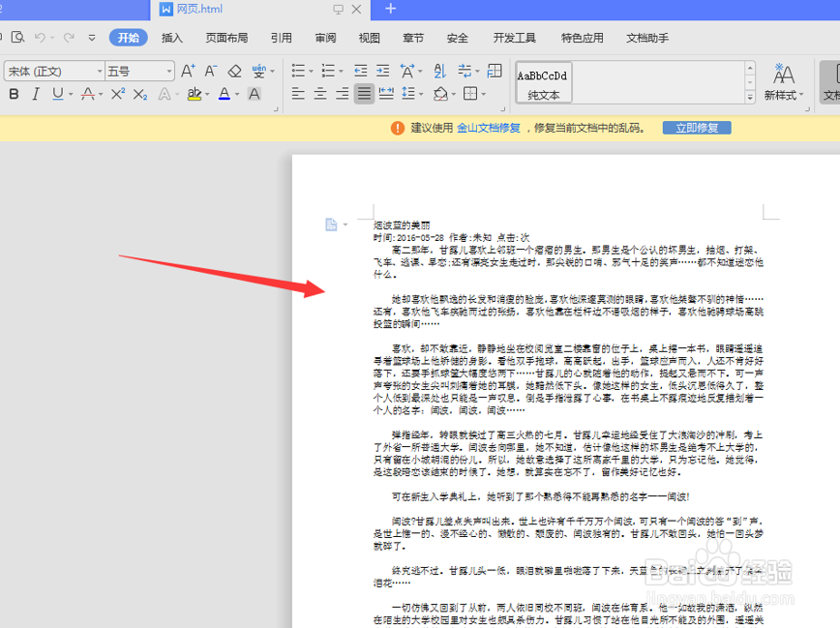The width and height of the screenshot is (840, 628).
Task: Toggle character shading button
Action: 255,94
